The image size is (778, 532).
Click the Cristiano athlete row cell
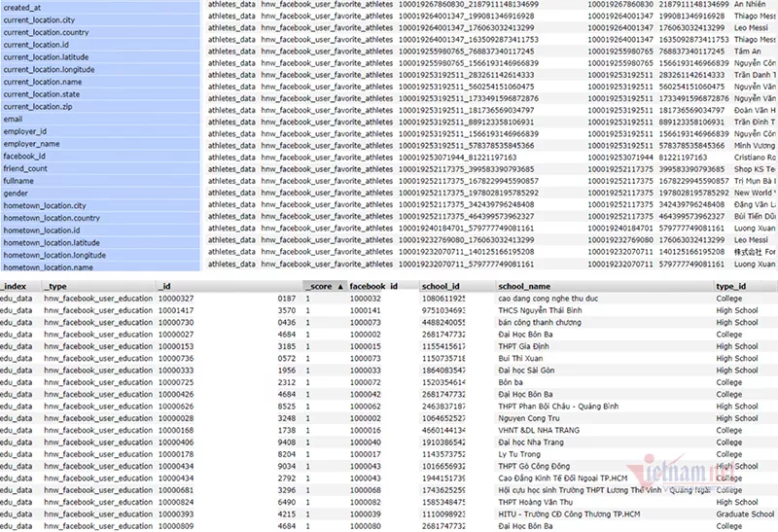[755, 157]
